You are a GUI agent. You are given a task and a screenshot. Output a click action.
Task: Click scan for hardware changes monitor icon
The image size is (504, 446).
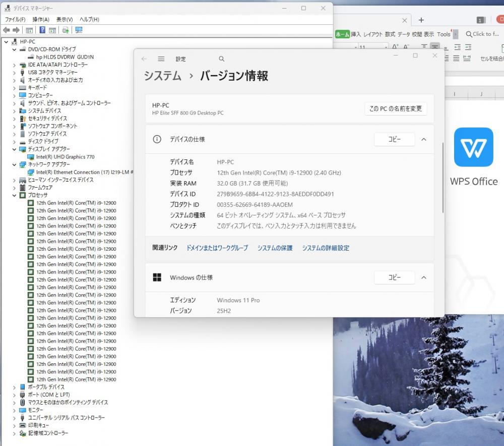point(79,30)
